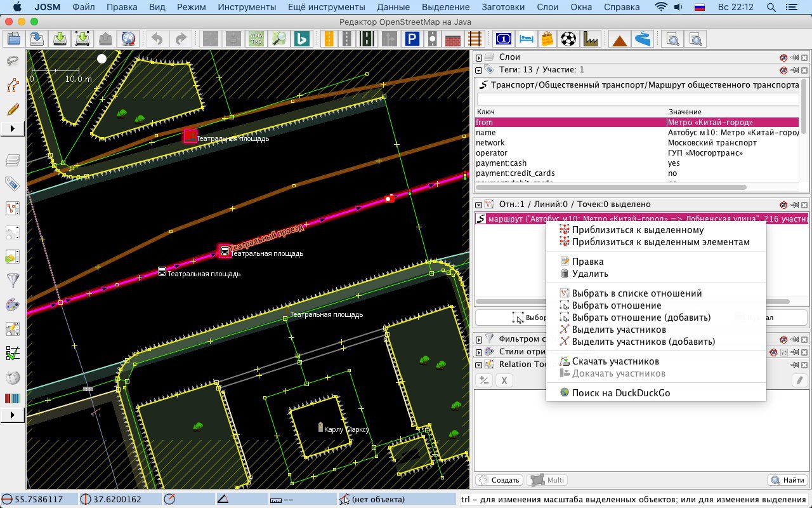Toggle the layers panel button in left sidebar
This screenshot has width=812, height=508.
(13, 160)
